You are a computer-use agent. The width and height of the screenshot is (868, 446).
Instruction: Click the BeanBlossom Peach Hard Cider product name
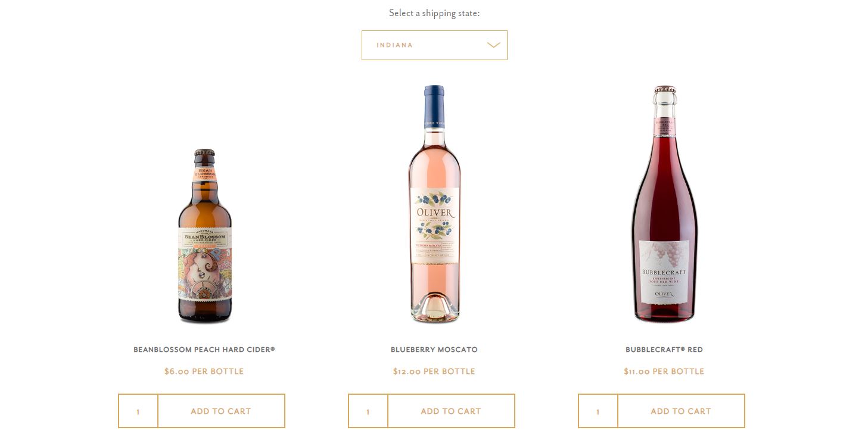pyautogui.click(x=204, y=350)
